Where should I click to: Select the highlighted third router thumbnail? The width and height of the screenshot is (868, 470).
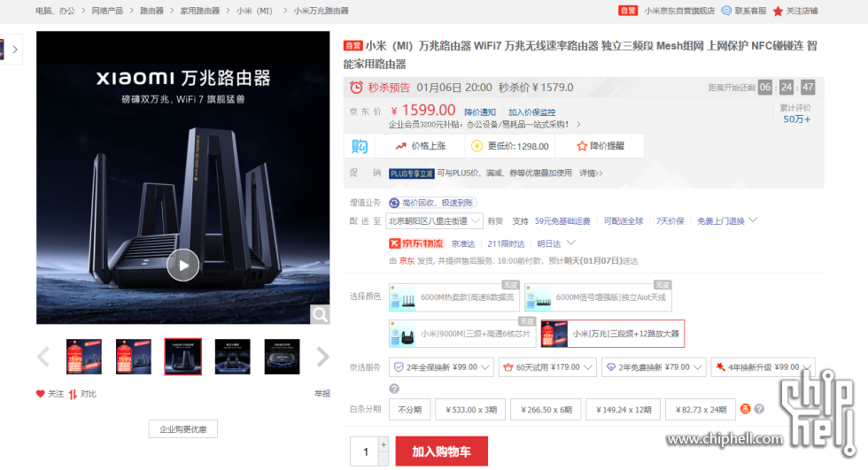point(182,357)
